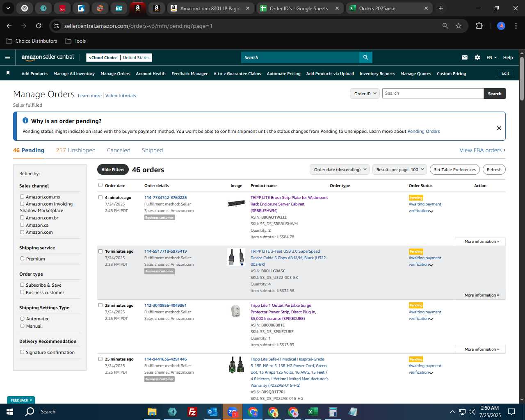
Task: Open View FBA orders link
Action: click(482, 150)
